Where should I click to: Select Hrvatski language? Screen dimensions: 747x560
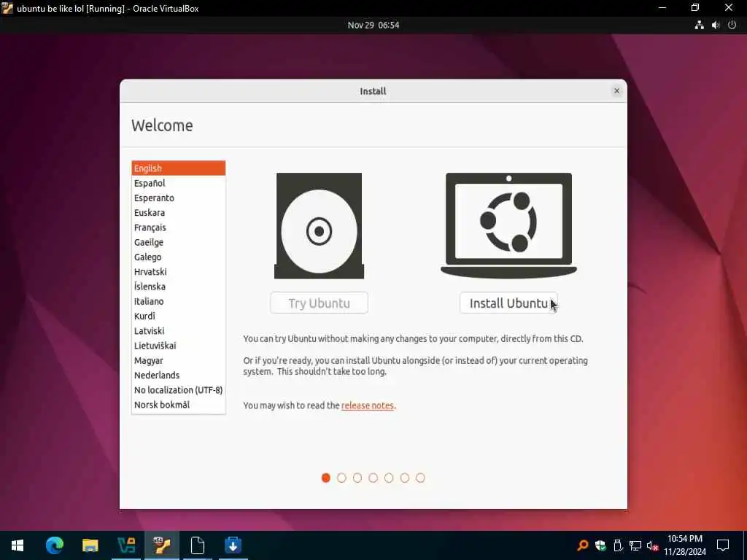(179, 271)
